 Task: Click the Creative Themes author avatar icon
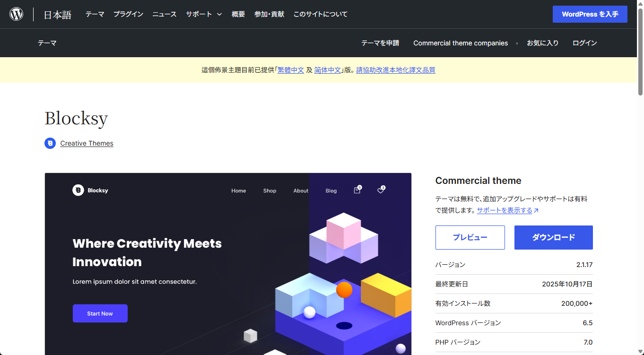coord(50,143)
